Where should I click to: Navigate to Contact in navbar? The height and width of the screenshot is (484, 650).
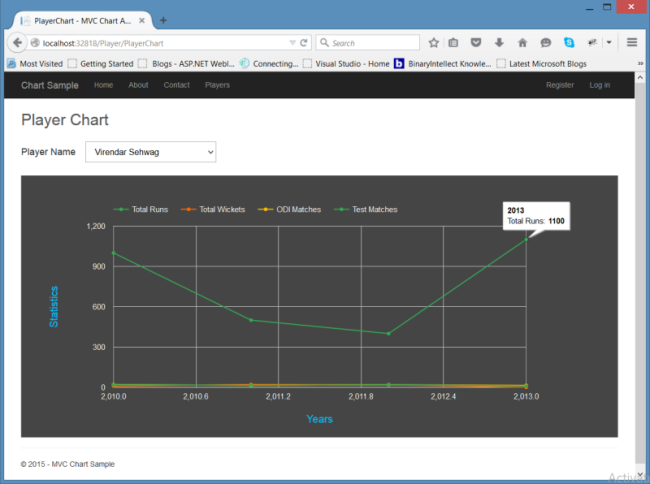pos(177,85)
